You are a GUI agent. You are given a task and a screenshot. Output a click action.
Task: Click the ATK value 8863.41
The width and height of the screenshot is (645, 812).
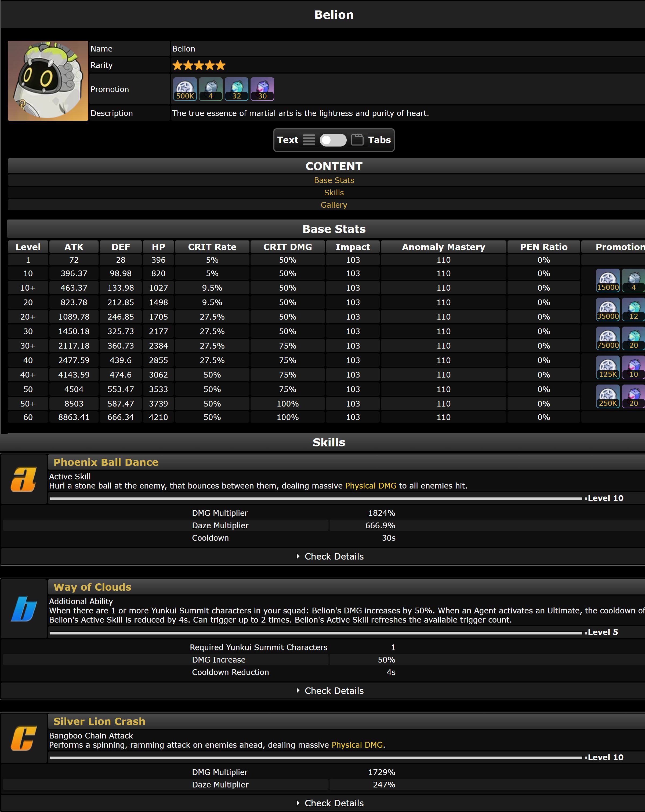[x=74, y=417]
